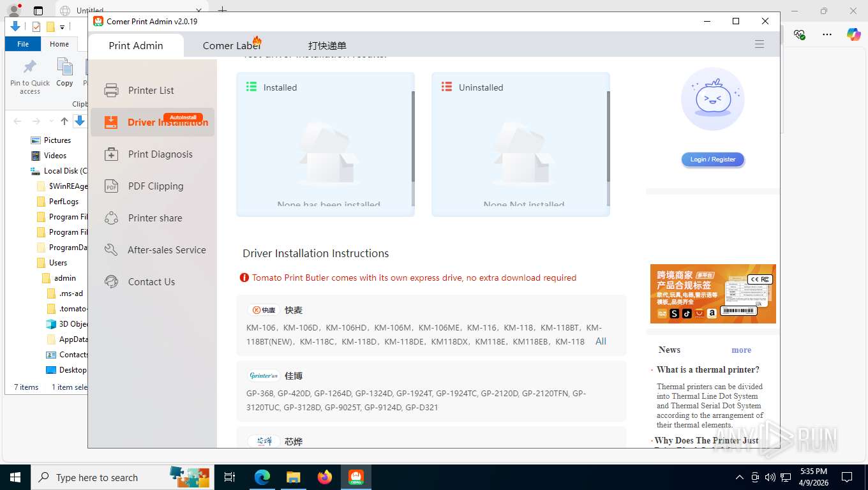Click Uninstalled panel scrollbar
This screenshot has width=868, height=490.
point(608,137)
